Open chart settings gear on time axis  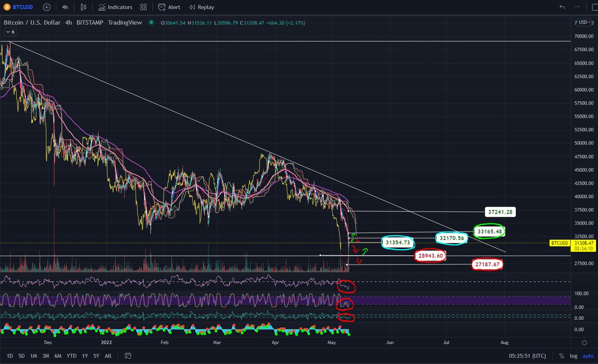584,342
